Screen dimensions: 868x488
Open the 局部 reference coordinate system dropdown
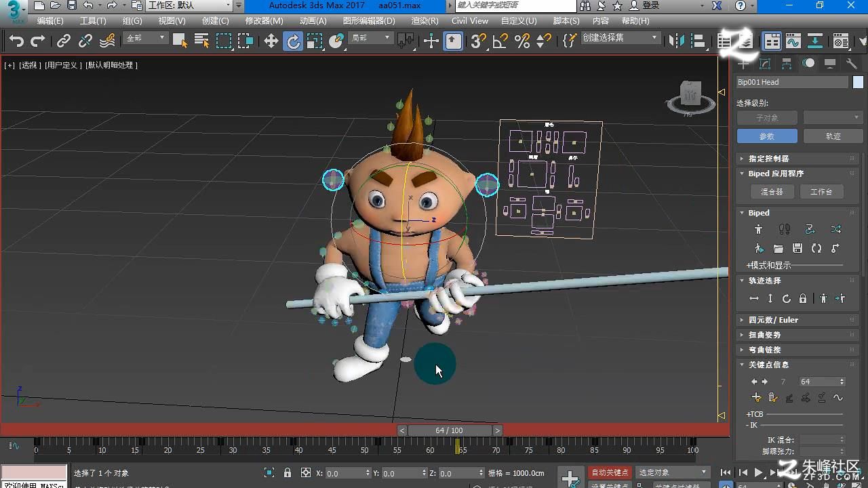point(370,39)
